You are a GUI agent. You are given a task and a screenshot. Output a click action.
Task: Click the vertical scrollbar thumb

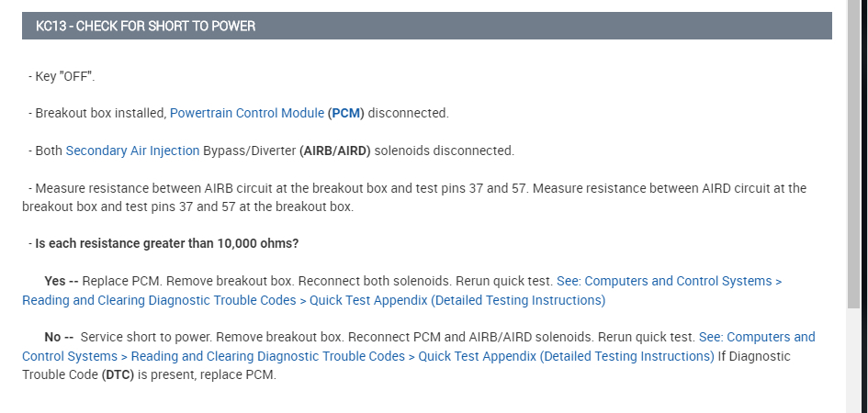(x=854, y=165)
